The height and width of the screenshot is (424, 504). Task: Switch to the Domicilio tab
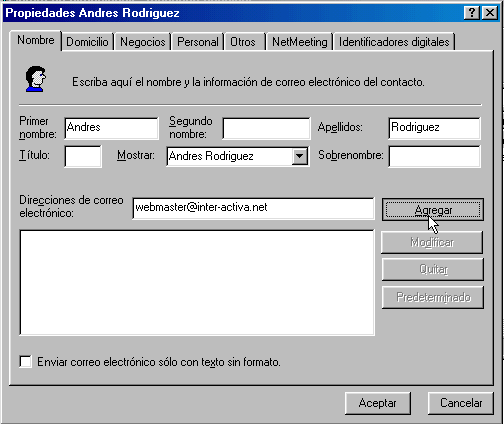87,42
